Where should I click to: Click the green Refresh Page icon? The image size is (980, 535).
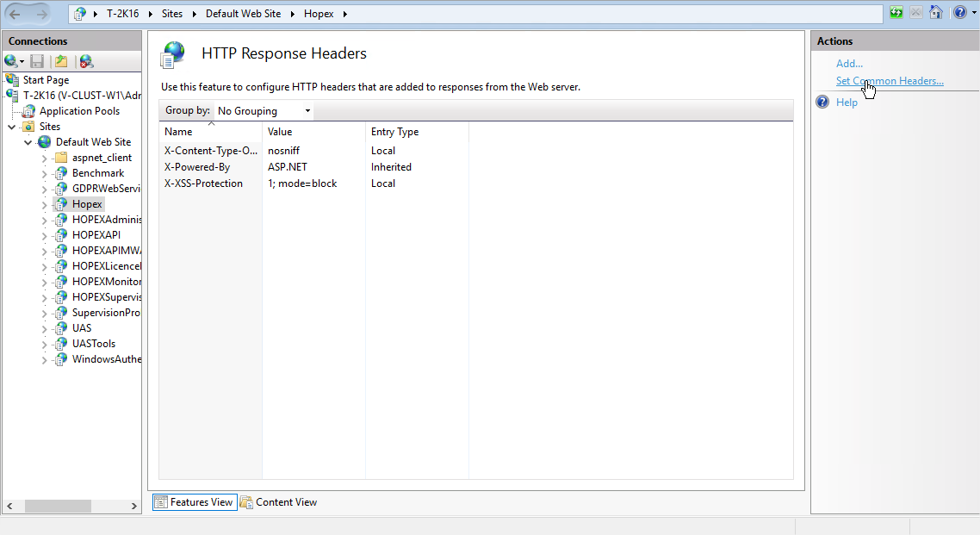point(896,13)
